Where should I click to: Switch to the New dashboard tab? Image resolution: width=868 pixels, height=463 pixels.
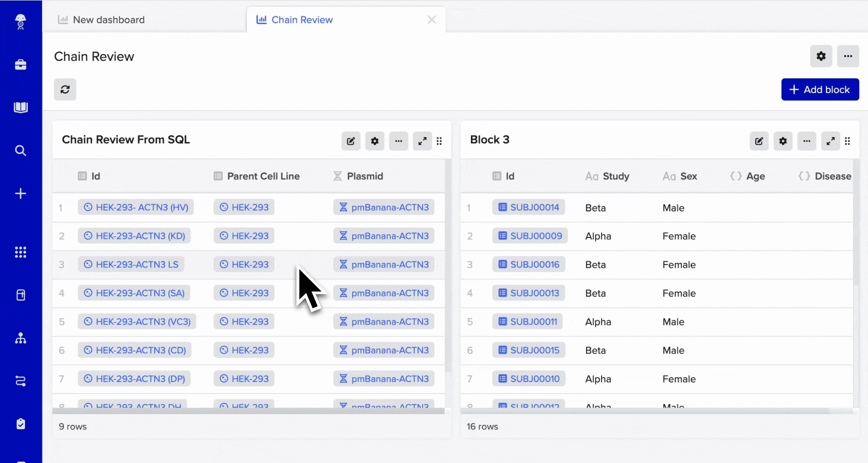(108, 20)
